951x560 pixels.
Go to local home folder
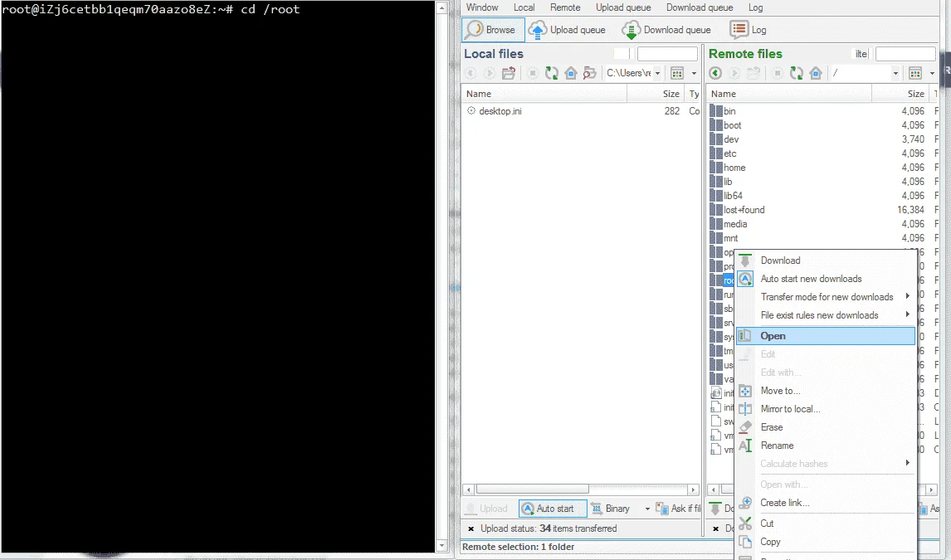pyautogui.click(x=571, y=73)
